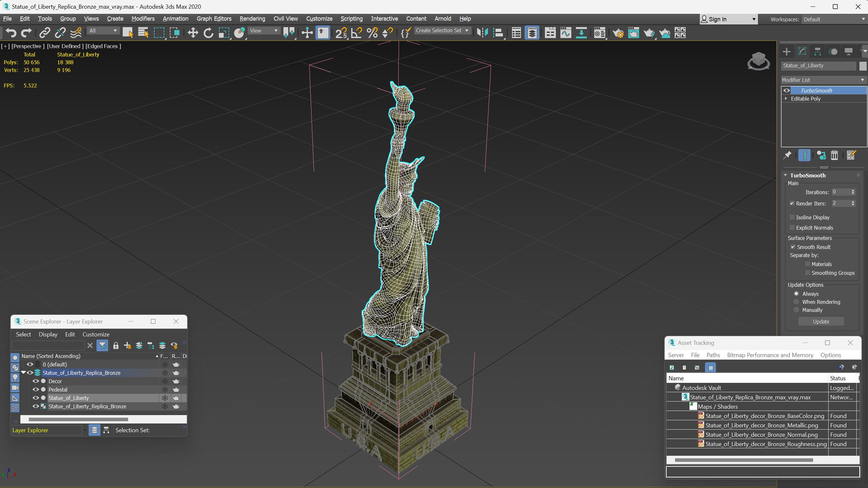Screen dimensions: 868x488
Task: Activate the Select and Link tool
Action: (45, 33)
